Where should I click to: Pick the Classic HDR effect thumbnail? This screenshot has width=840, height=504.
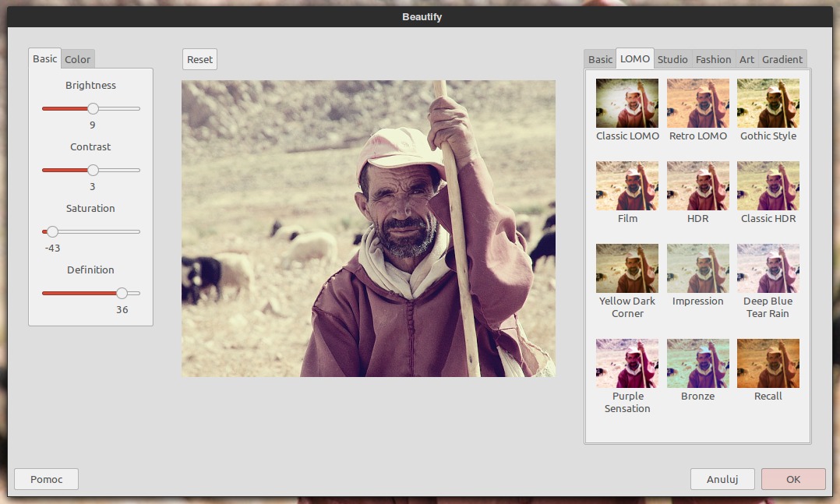click(x=768, y=185)
